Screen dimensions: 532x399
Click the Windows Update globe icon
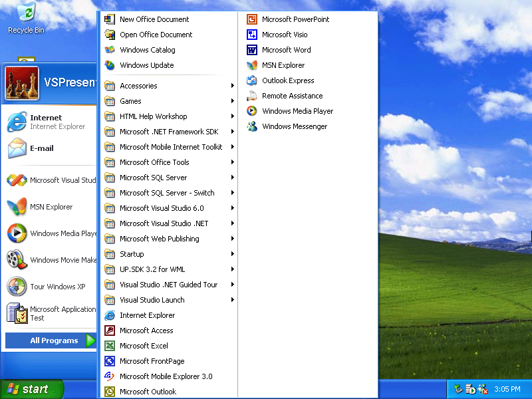pyautogui.click(x=110, y=65)
